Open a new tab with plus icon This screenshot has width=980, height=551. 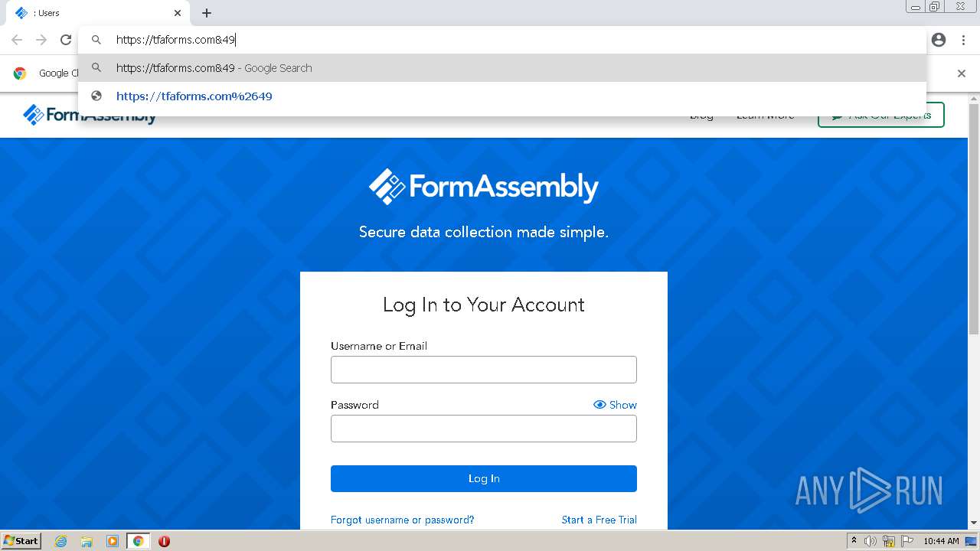click(x=207, y=13)
